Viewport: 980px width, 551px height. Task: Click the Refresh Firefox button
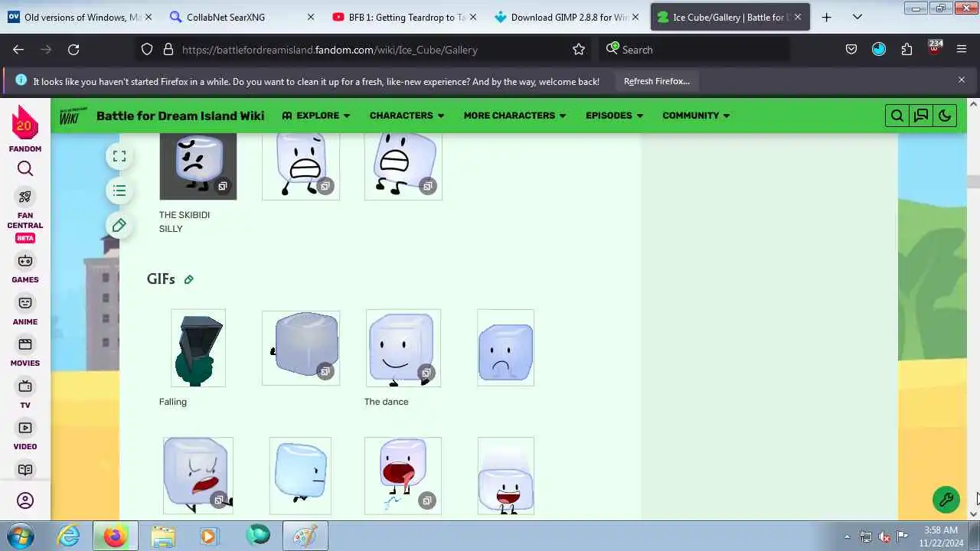point(656,81)
